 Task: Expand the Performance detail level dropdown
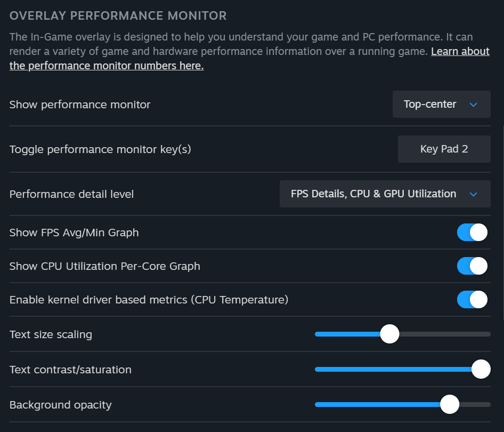pyautogui.click(x=384, y=194)
